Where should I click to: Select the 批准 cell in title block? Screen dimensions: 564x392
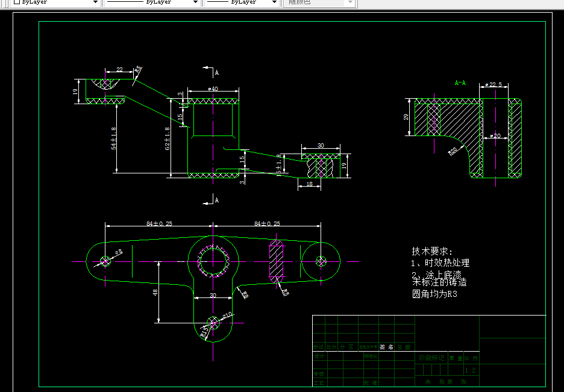(371, 383)
